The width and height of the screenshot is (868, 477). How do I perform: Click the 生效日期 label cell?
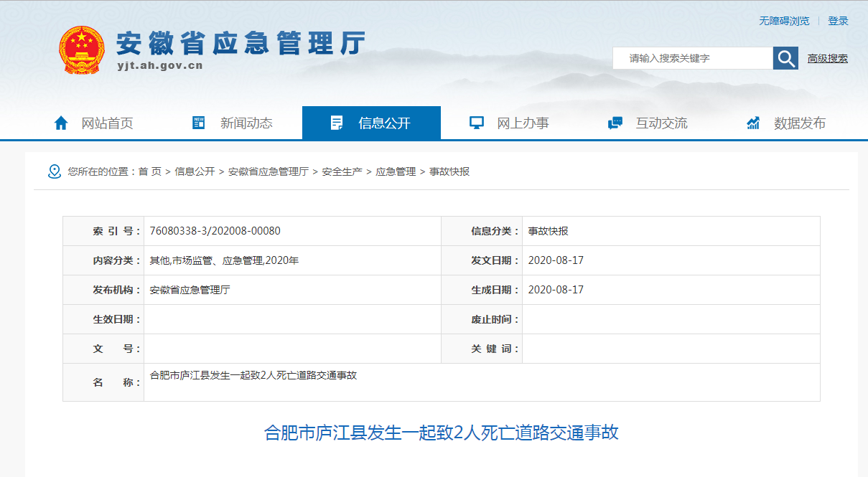[103, 319]
